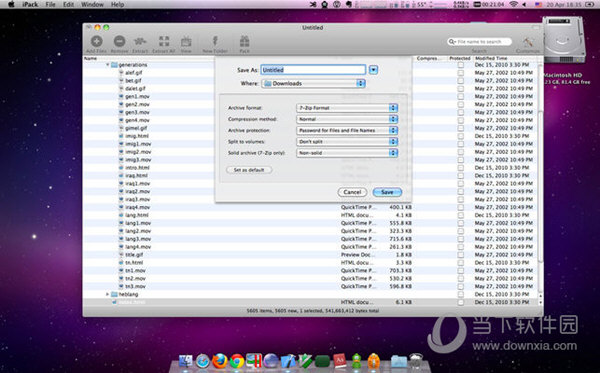Expand the heblang folder tree
The height and width of the screenshot is (373, 600).
[108, 294]
